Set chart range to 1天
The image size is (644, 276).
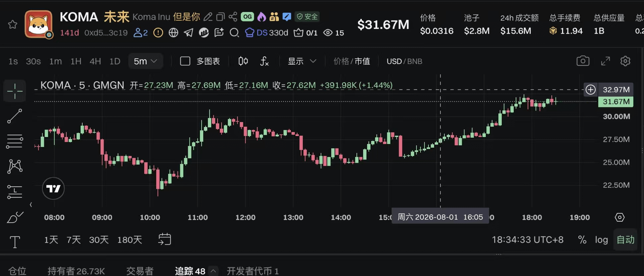point(51,240)
